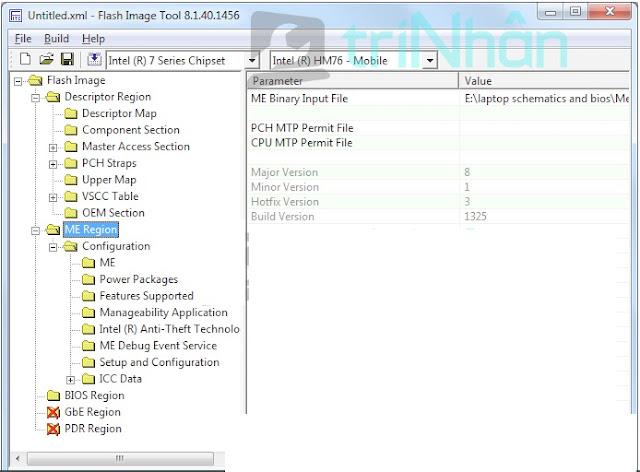
Task: Minimize the Flash Image Tool window
Action: pos(551,12)
